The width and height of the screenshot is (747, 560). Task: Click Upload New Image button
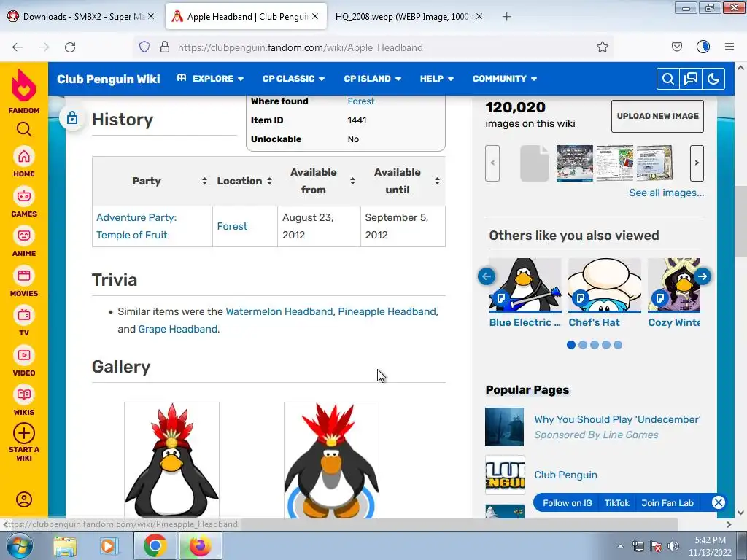click(657, 116)
